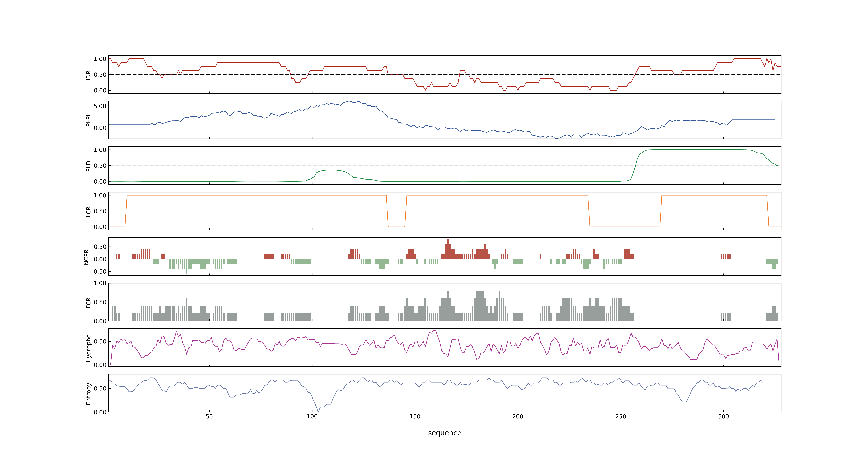
Task: Click the 0.50 tick of the IDR panel
Action: click(x=100, y=75)
